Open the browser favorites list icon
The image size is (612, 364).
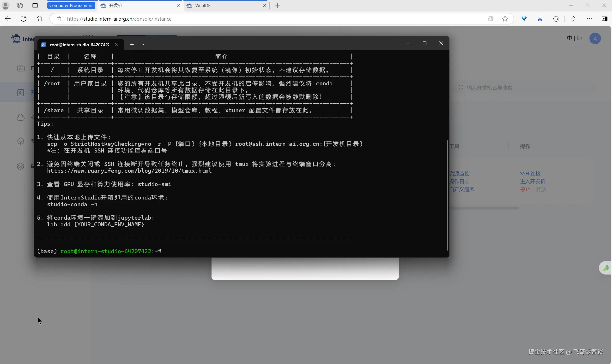tap(573, 19)
